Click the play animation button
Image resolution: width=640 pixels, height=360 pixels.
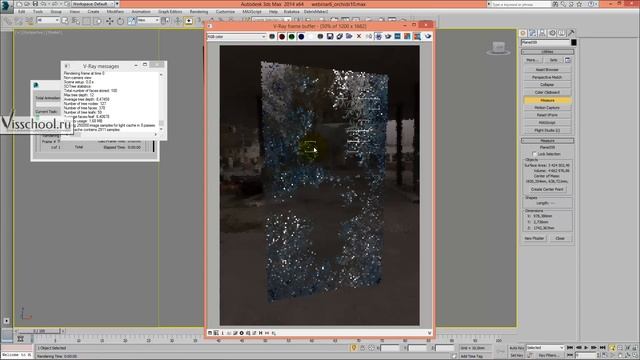[586, 348]
